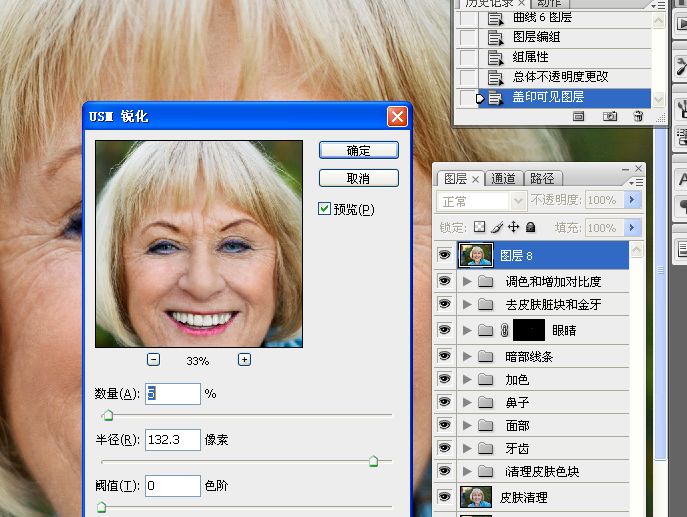This screenshot has height=517, width=687.
Task: Hide the 加色 group eye icon
Action: (x=444, y=379)
